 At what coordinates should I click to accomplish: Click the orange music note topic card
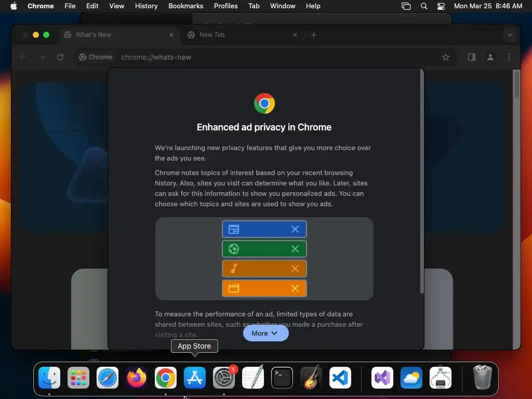coord(264,269)
